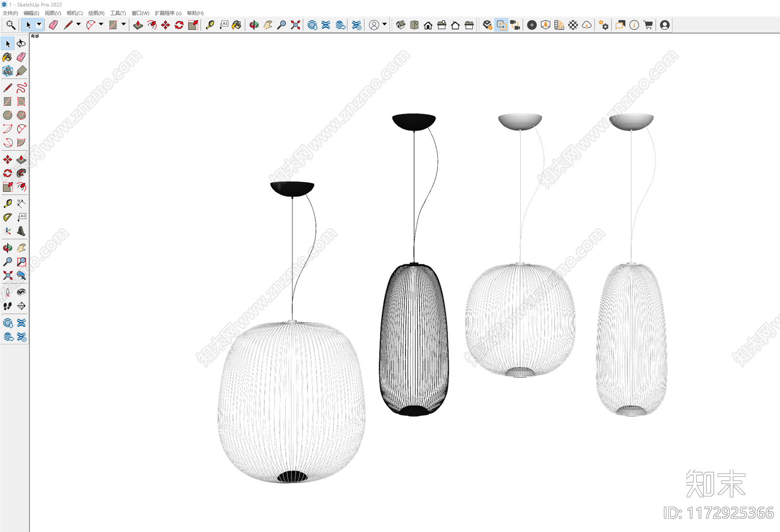Open the double gears settings icon
The height and width of the screenshot is (532, 780).
(x=604, y=25)
